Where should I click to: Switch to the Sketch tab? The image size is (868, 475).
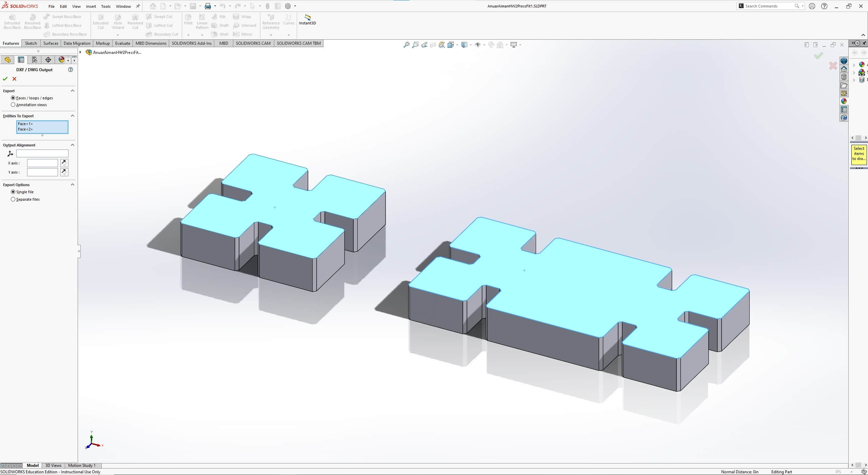(x=31, y=43)
